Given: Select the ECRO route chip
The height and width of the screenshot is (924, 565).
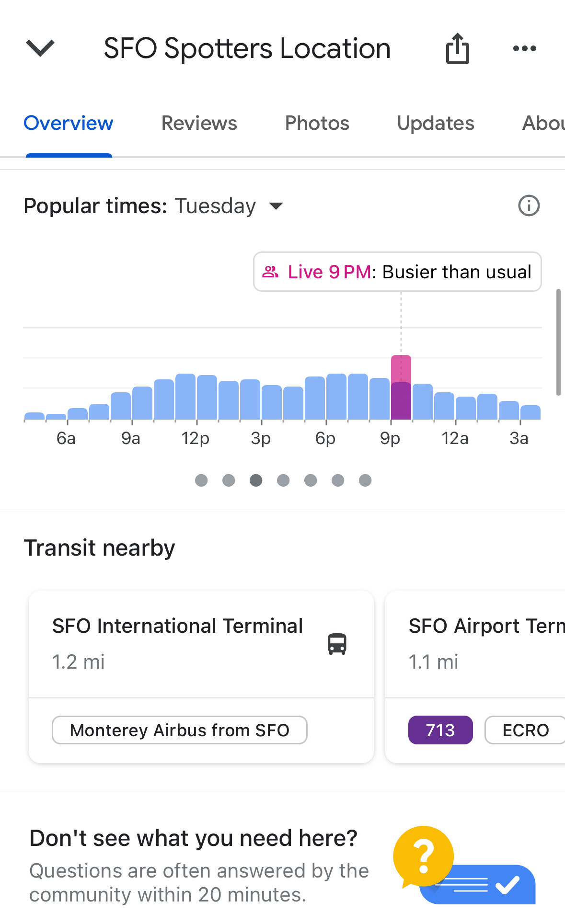Looking at the screenshot, I should pyautogui.click(x=525, y=730).
